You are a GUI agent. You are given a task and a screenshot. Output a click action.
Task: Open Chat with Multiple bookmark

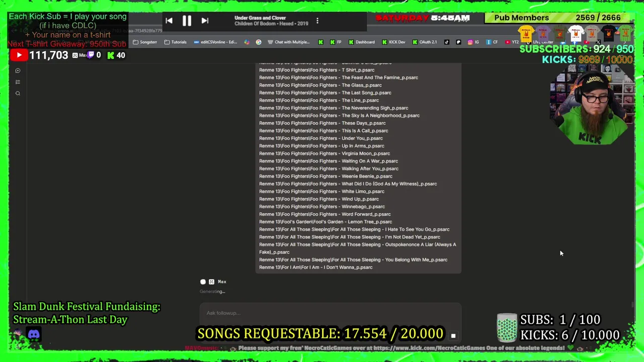(288, 42)
